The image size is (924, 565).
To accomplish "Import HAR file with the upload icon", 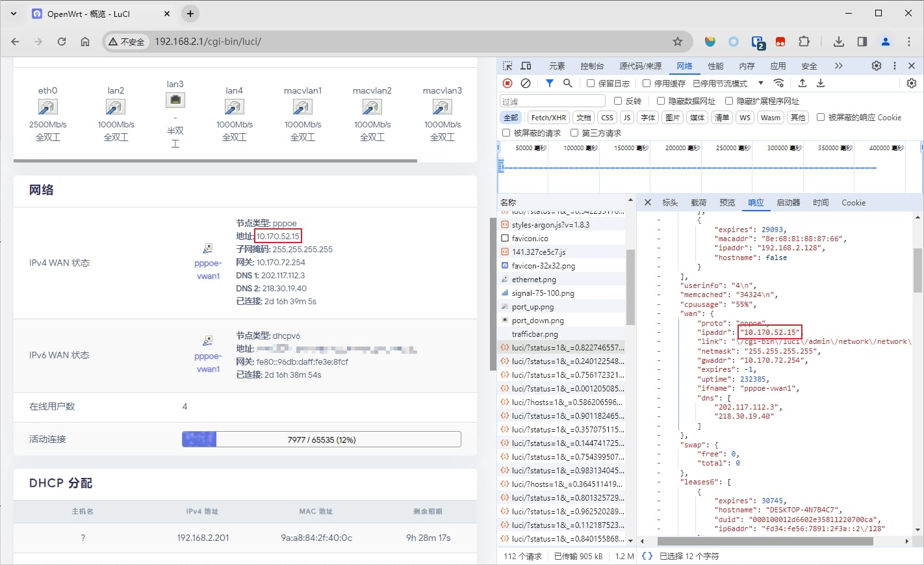I will [802, 83].
